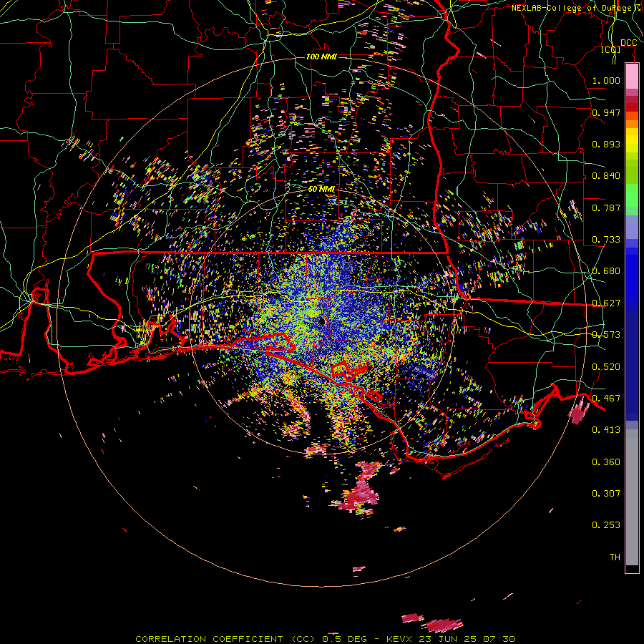Click the 0.467 legend value
Screen dimensions: 644x644
click(x=606, y=399)
